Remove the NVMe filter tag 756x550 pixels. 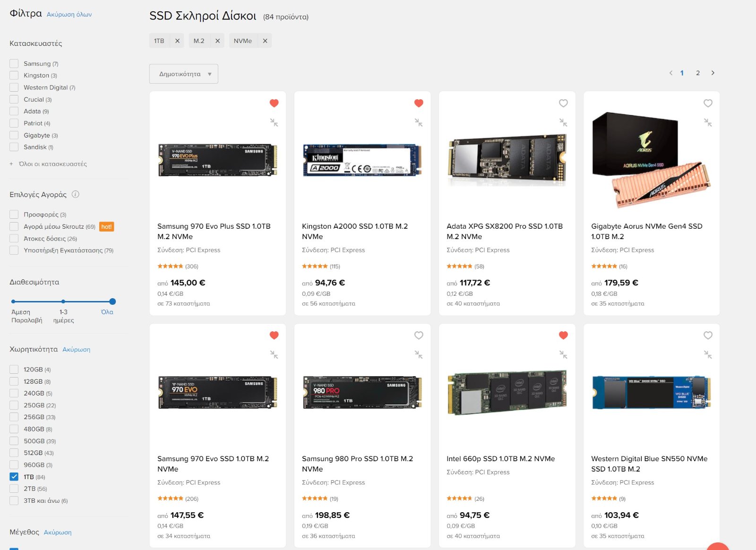265,41
